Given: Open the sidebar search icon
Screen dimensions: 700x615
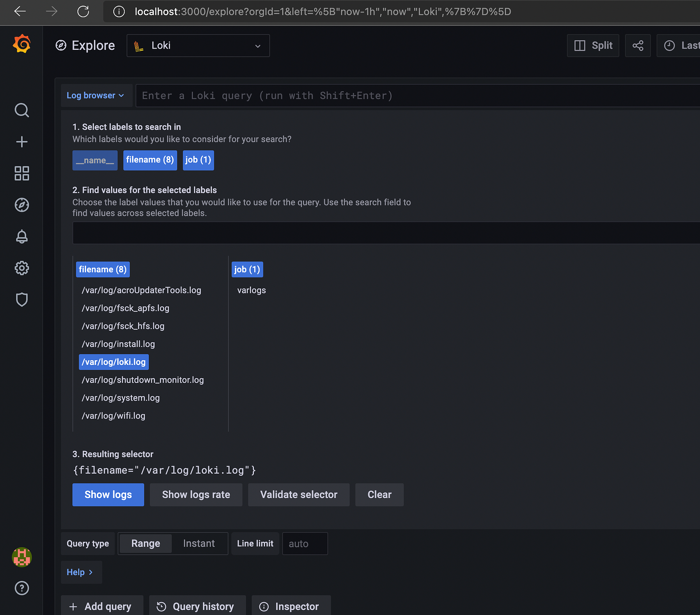Looking at the screenshot, I should [x=21, y=110].
